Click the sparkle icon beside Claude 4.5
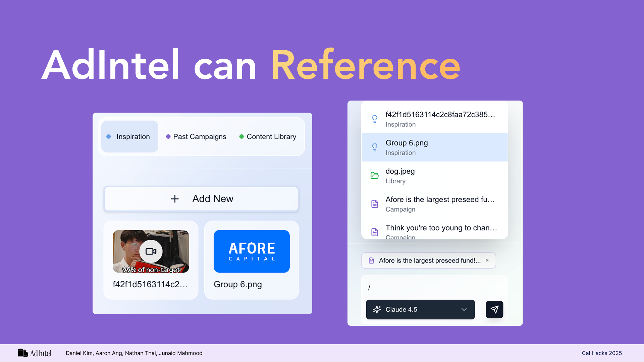644x362 pixels. [x=377, y=309]
